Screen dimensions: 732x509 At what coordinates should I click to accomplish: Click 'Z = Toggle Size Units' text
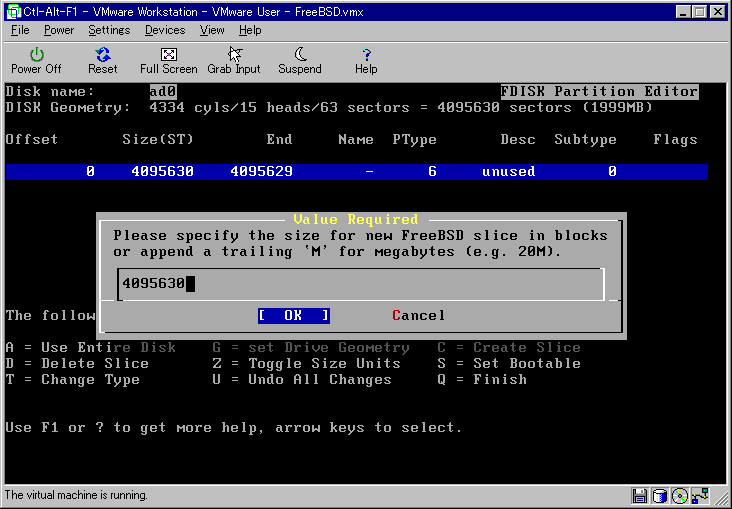pos(307,364)
